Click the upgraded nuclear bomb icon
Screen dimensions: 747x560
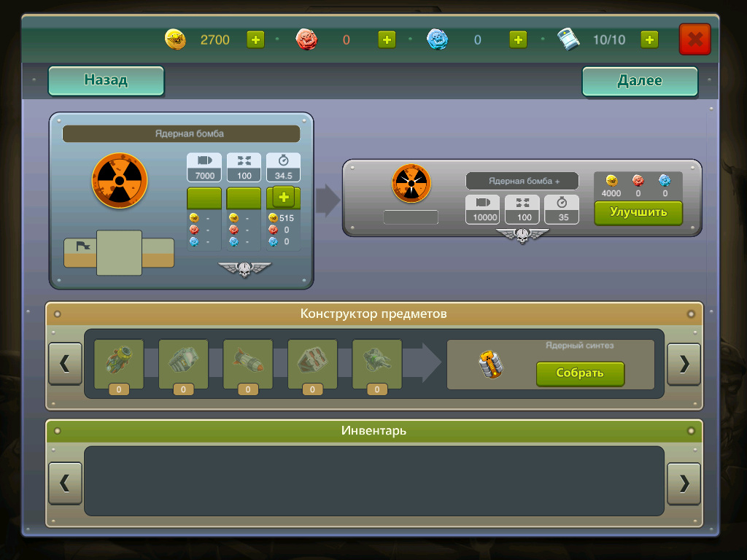pos(411,183)
